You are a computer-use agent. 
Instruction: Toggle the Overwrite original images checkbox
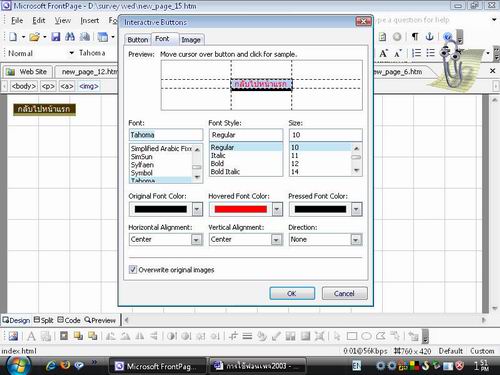[x=133, y=269]
